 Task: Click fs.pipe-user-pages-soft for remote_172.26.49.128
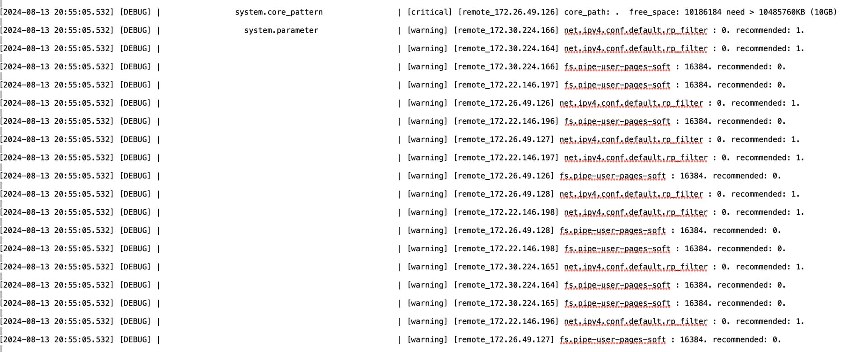613,230
